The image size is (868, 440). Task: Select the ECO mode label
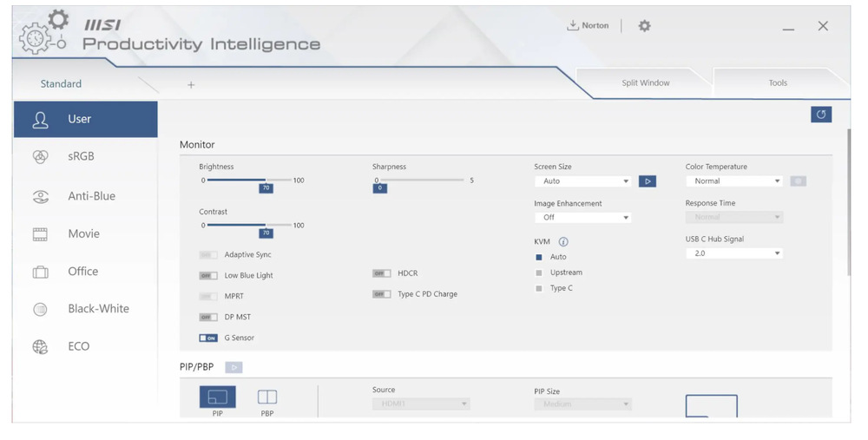[x=79, y=346]
